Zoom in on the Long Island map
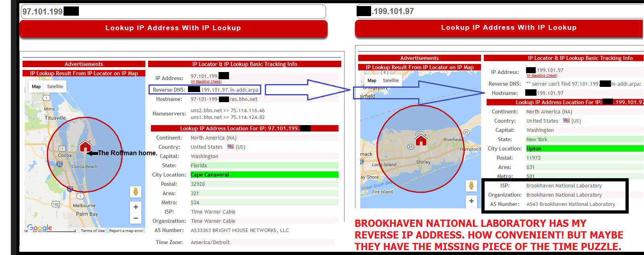This screenshot has width=644, height=255. [471, 201]
